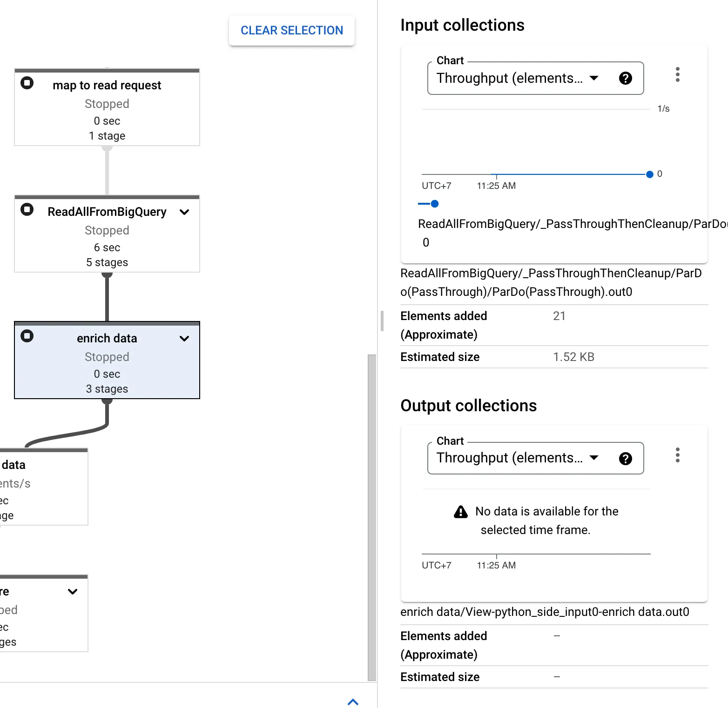Click the panel divider resize handle
Image resolution: width=728 pixels, height=708 pixels.
[x=382, y=321]
